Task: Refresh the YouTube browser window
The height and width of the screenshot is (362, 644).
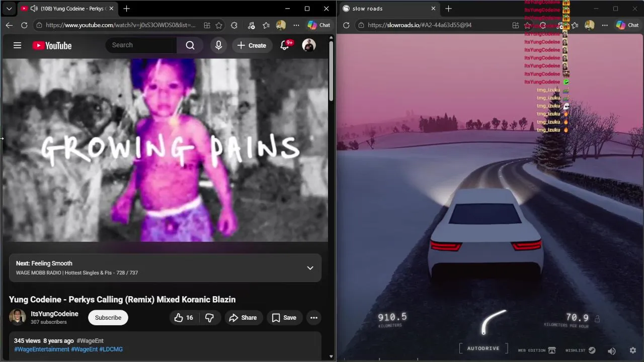Action: [x=24, y=25]
